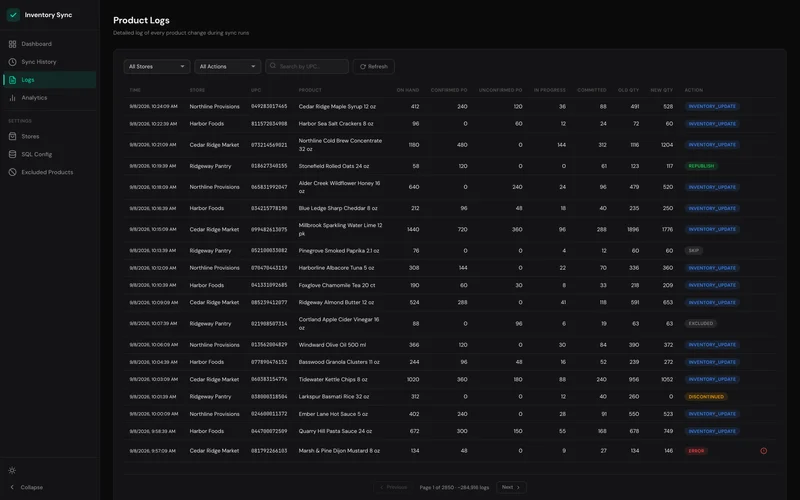800x500 pixels.
Task: Click INVENTORY_UPDATE badge for Cedar Ridge Maple Syrup
Action: 712,107
